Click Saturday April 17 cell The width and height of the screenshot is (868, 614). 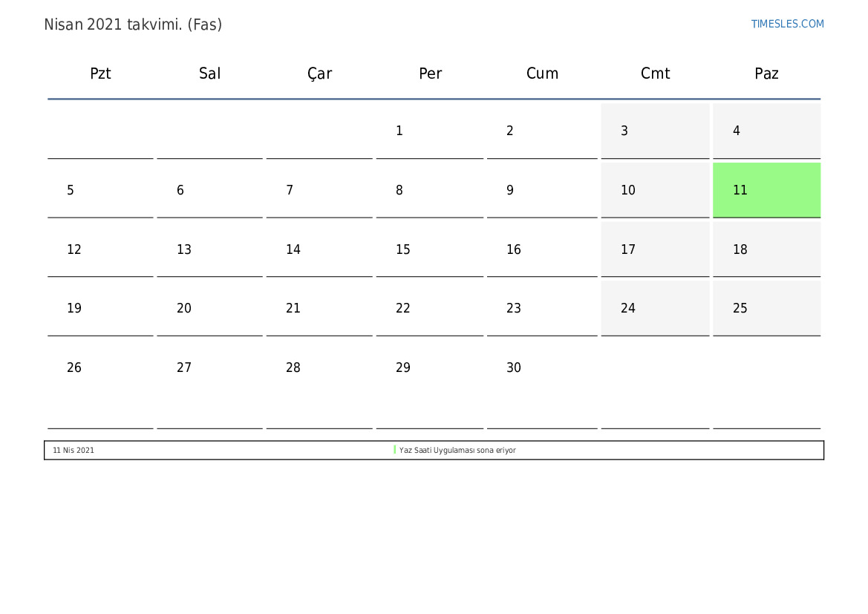[x=655, y=249]
